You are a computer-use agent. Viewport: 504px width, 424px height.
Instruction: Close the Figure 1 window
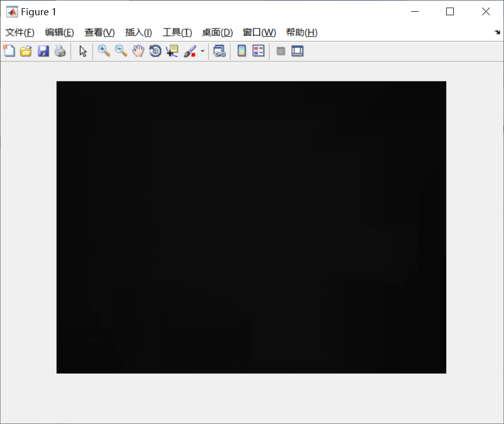[x=486, y=12]
